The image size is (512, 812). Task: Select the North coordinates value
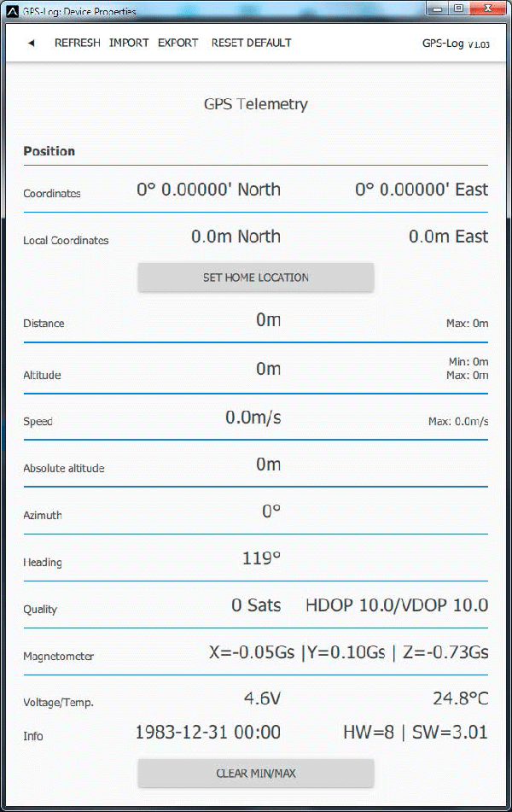208,190
